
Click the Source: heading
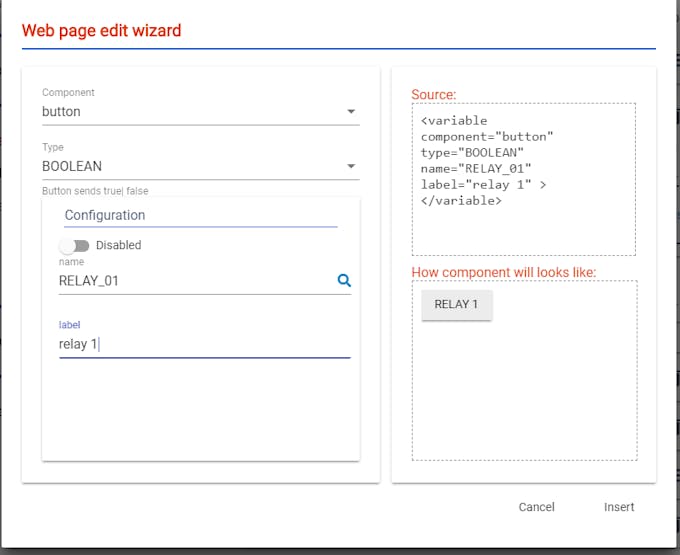point(434,94)
